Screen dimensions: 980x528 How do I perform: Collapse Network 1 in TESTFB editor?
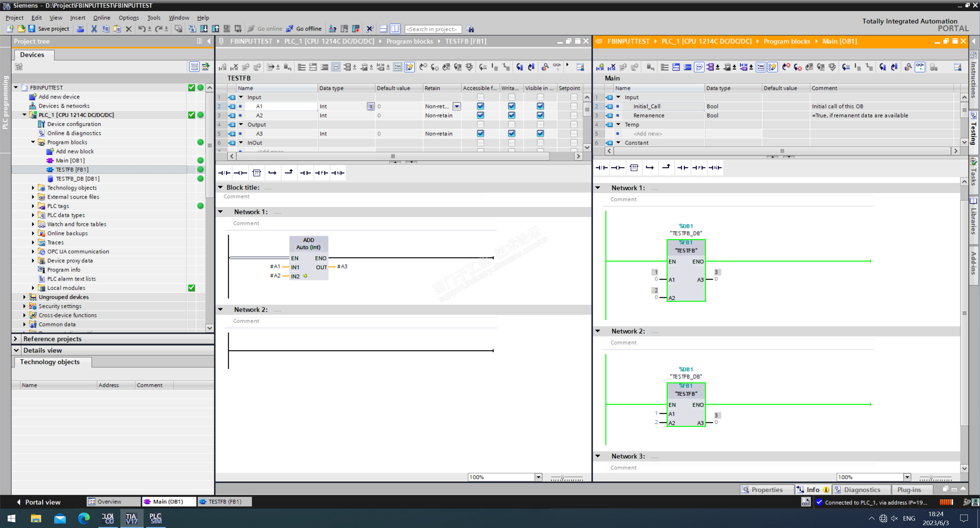coord(220,212)
